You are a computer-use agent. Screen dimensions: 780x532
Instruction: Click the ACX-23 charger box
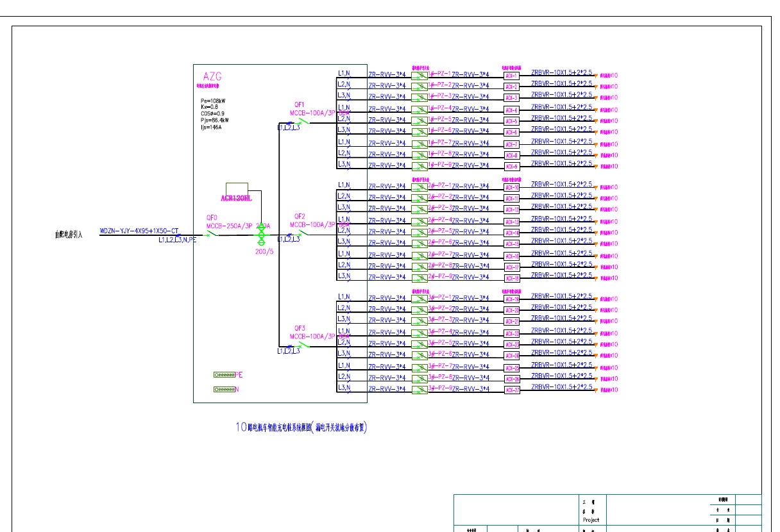[x=511, y=345]
